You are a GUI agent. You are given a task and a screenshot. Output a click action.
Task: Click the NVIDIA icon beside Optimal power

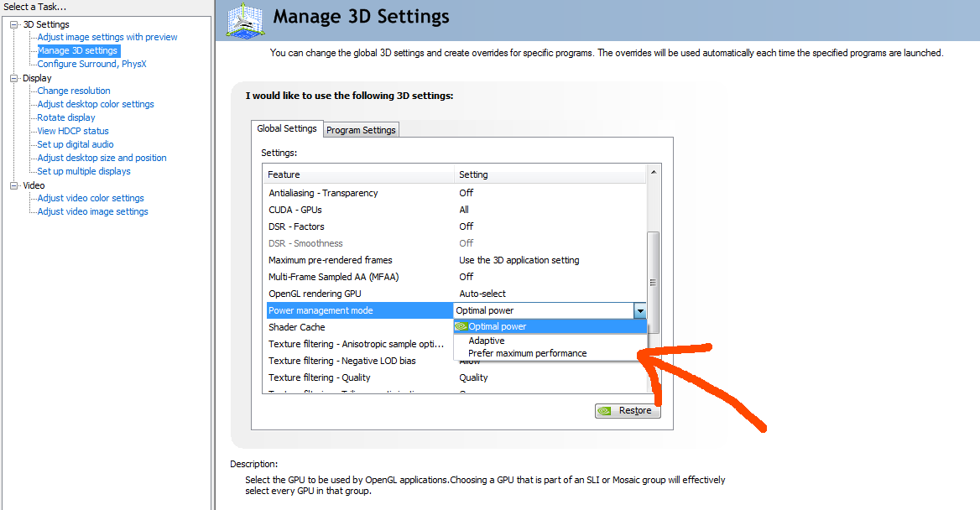[x=461, y=326]
